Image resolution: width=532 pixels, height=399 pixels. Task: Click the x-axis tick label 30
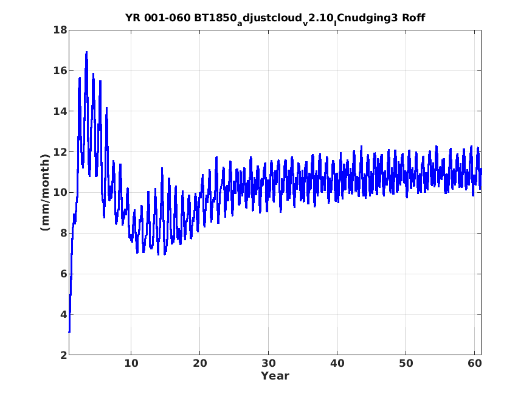click(268, 363)
